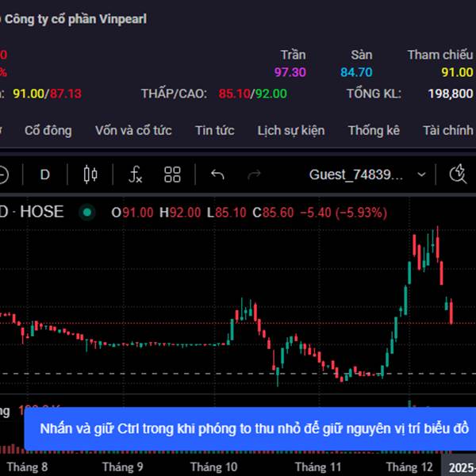The width and height of the screenshot is (476, 476).
Task: Redo the chart action
Action: coord(254,175)
